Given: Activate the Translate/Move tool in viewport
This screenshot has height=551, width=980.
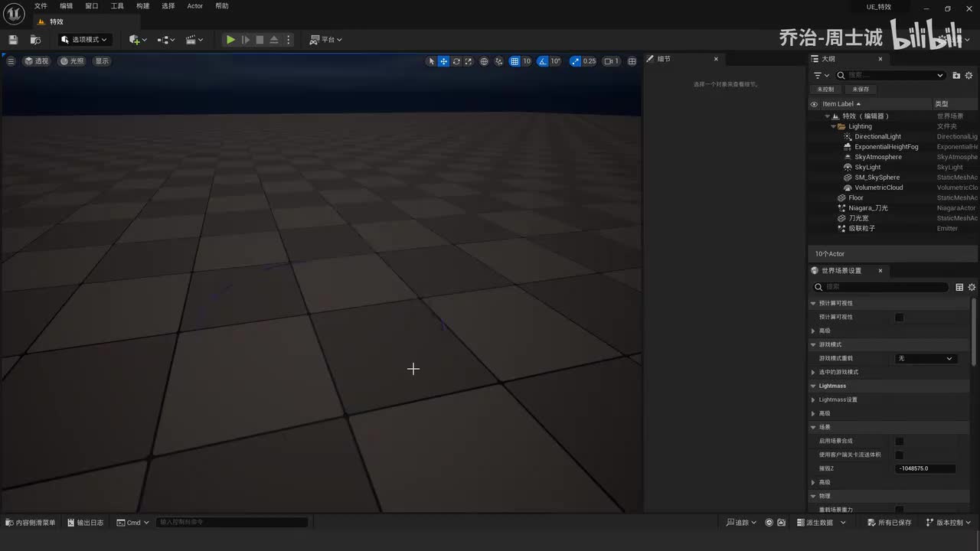Looking at the screenshot, I should (x=443, y=61).
